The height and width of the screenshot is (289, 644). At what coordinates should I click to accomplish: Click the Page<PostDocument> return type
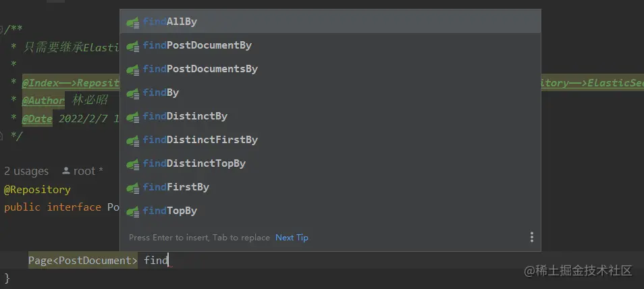[83, 261]
